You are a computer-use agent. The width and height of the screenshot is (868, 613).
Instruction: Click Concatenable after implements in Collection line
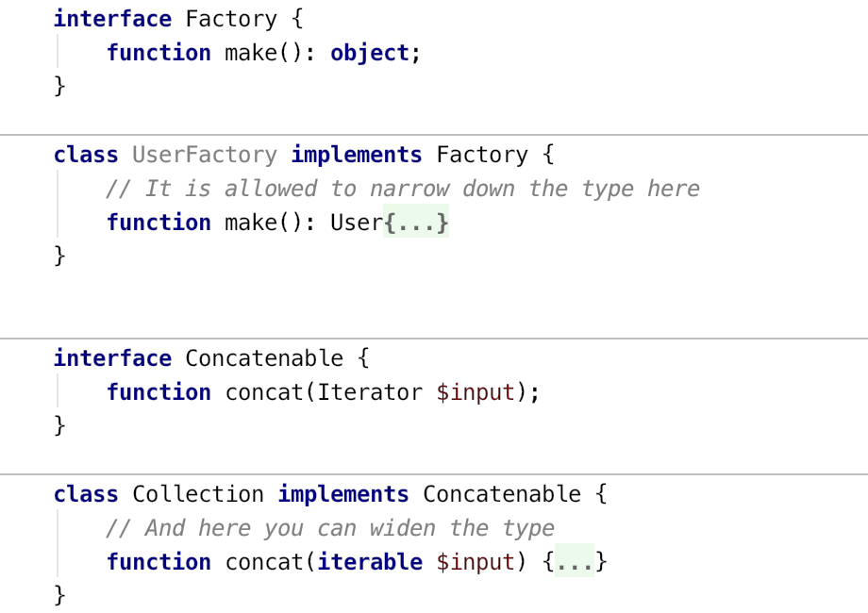click(x=502, y=494)
